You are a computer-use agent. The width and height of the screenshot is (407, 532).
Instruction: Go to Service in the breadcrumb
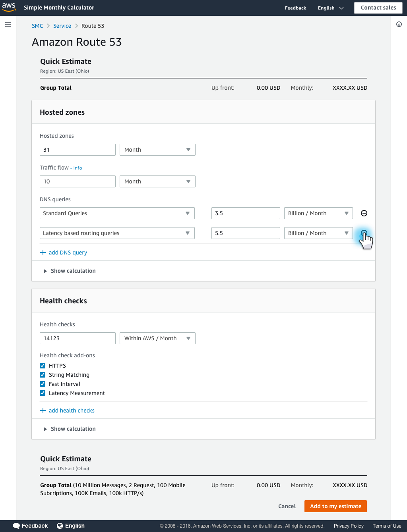(62, 26)
